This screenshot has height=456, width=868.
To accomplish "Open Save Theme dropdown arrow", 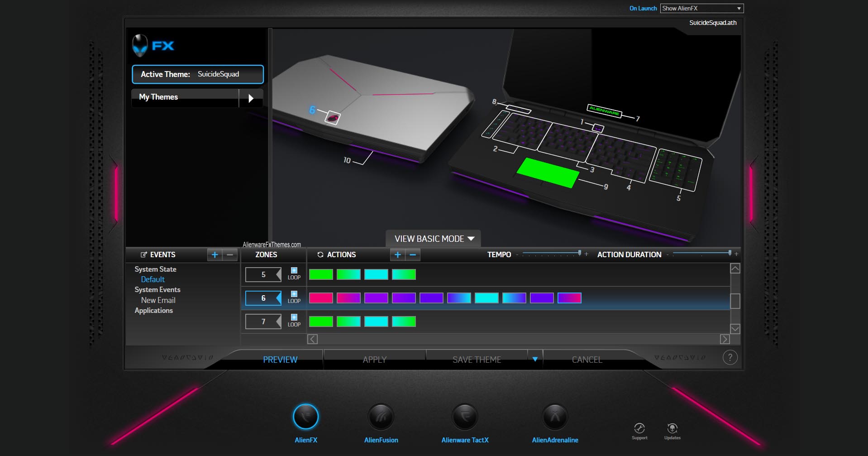I will 535,359.
